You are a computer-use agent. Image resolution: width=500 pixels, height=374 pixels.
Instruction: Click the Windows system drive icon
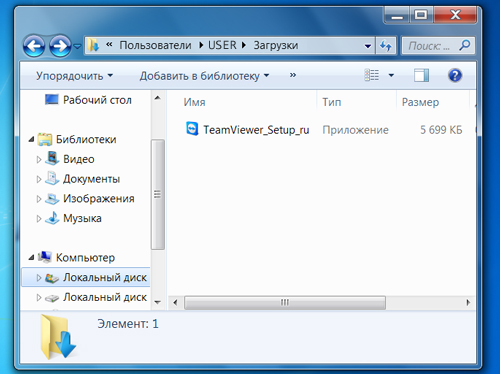click(52, 278)
